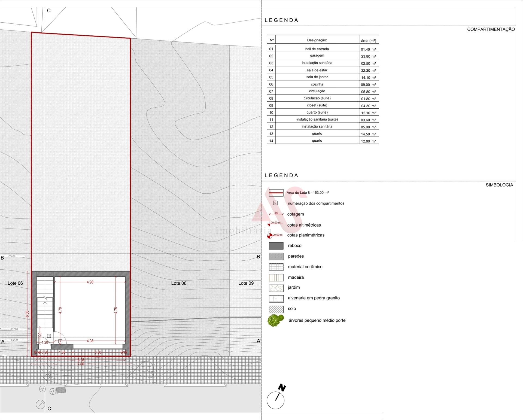Click the COMPARTIMENTAÇÃO heading
Viewport: 523px width, 420px height.
[x=491, y=29]
